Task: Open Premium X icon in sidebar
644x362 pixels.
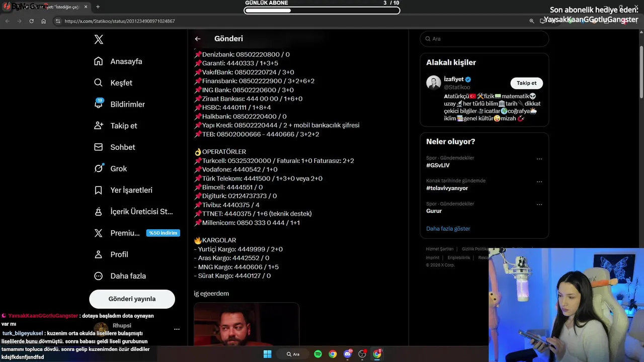Action: point(99,233)
